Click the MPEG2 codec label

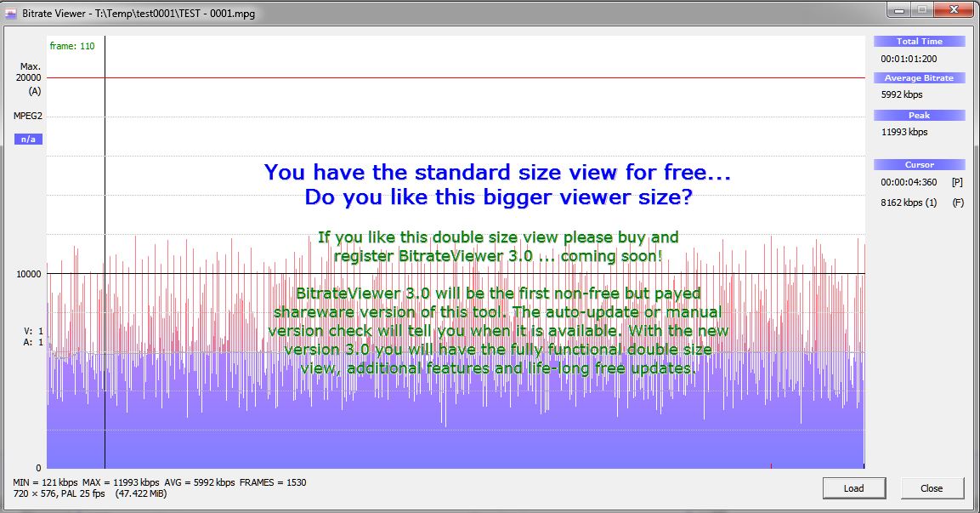coord(28,116)
